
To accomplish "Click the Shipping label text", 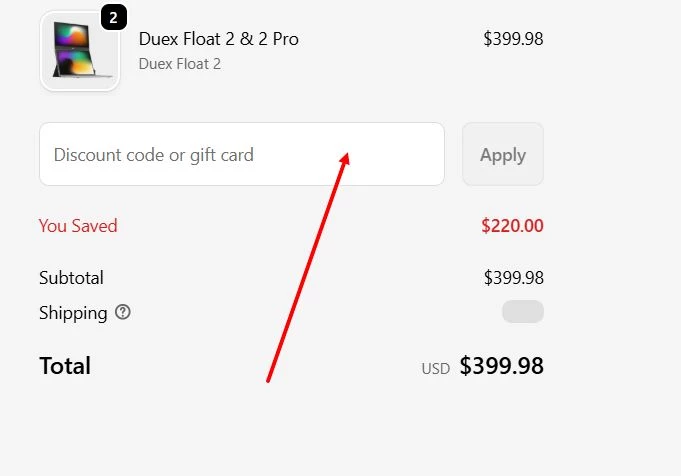I will click(73, 313).
